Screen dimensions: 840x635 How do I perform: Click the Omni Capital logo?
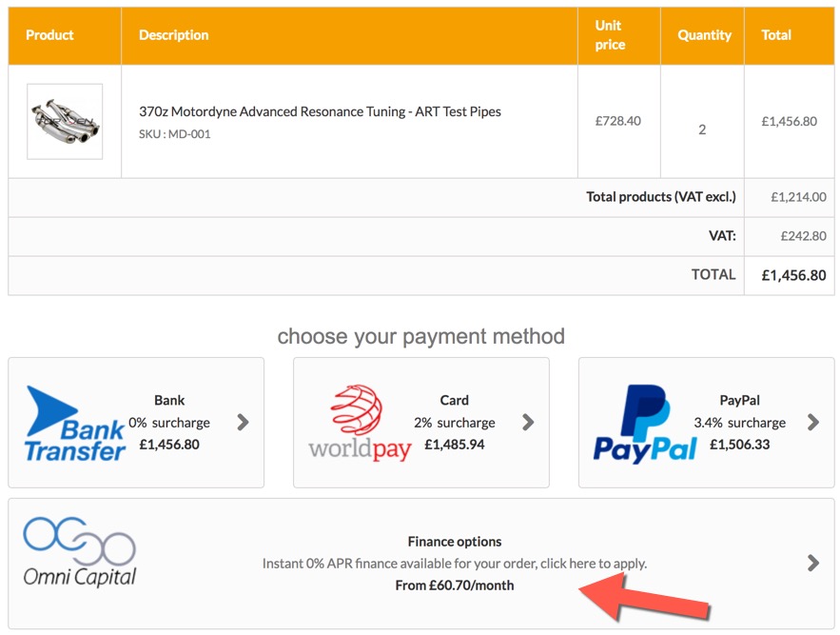point(80,551)
